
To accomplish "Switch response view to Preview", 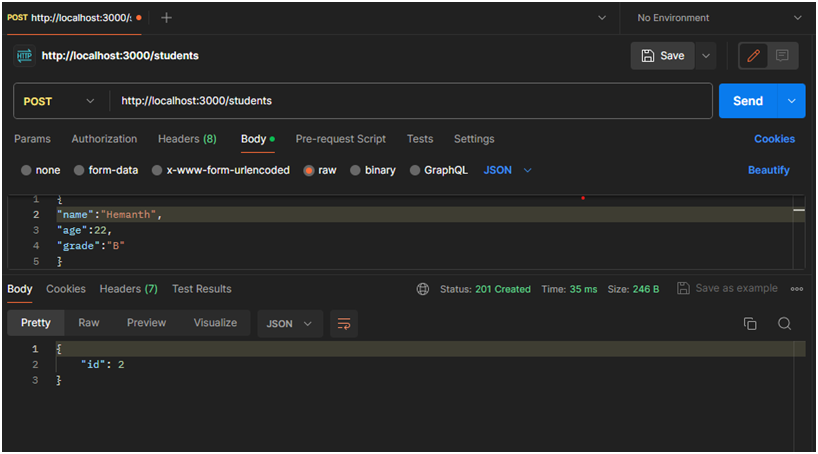I will point(147,323).
